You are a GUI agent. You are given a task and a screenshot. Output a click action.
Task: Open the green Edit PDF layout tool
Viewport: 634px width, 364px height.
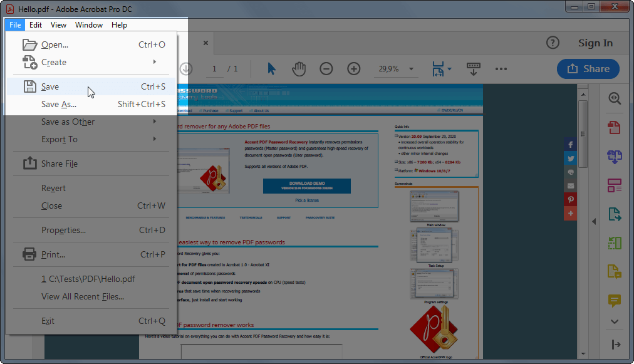(615, 243)
